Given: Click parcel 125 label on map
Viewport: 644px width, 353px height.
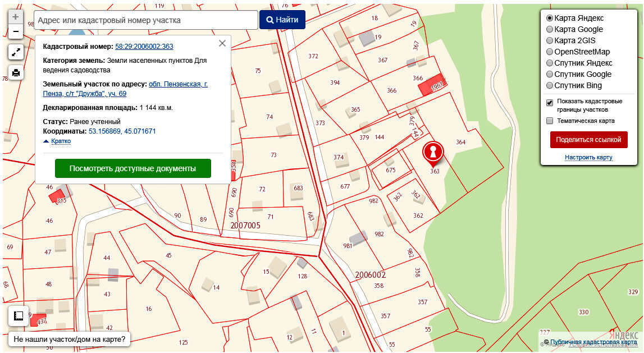Looking at the screenshot, I should tap(183, 342).
